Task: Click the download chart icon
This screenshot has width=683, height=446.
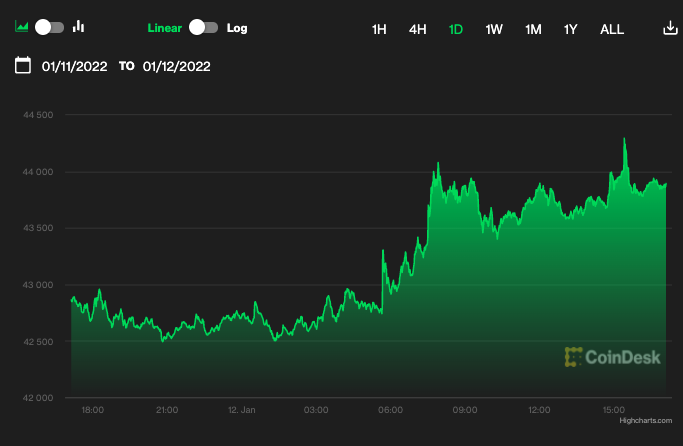Action: (670, 28)
